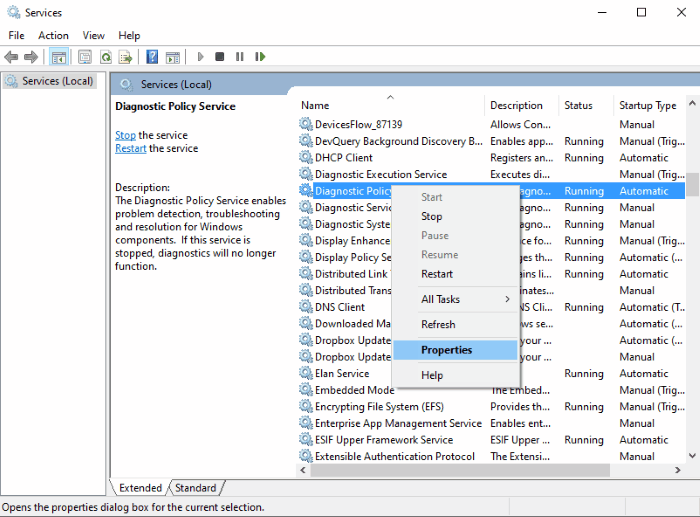This screenshot has width=700, height=517.
Task: Select the DHCP Client service row
Action: (492, 158)
